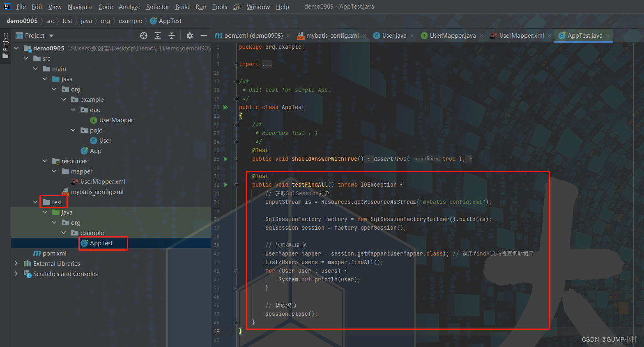Collapse the src folder node

pyautogui.click(x=26, y=59)
